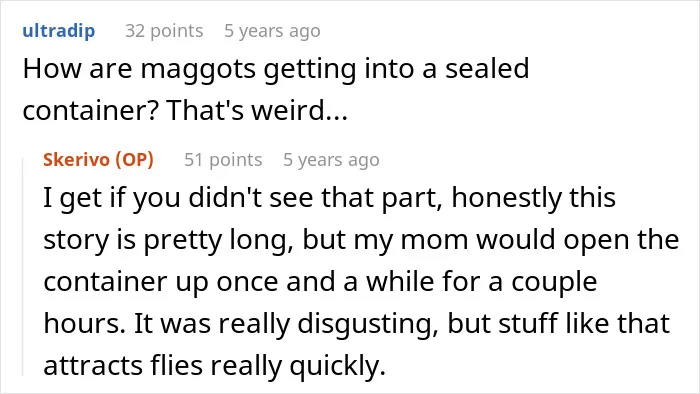
Task: Click 'stuff like that' in the reply
Action: pos(584,323)
